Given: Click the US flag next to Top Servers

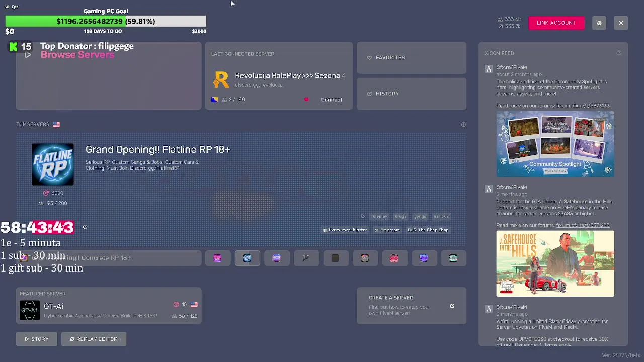Looking at the screenshot, I should 56,124.
